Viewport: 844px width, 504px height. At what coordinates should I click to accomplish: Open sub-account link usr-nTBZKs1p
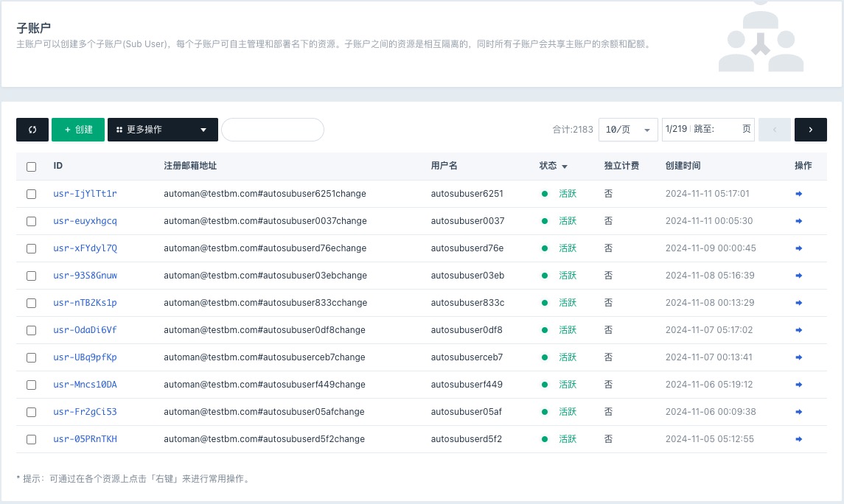pos(85,303)
